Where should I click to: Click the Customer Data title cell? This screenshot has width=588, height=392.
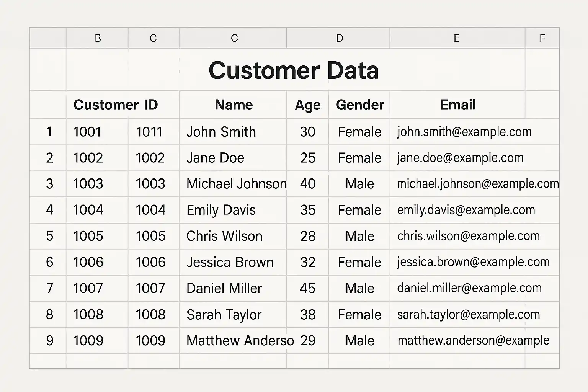coord(294,70)
